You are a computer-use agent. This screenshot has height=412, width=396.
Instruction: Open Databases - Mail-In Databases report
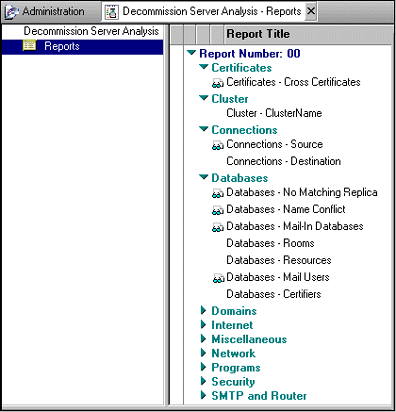point(295,226)
